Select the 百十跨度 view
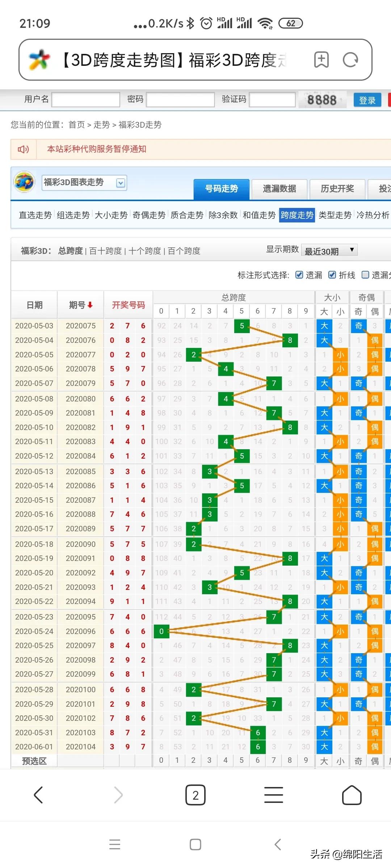391x868 pixels. click(105, 251)
